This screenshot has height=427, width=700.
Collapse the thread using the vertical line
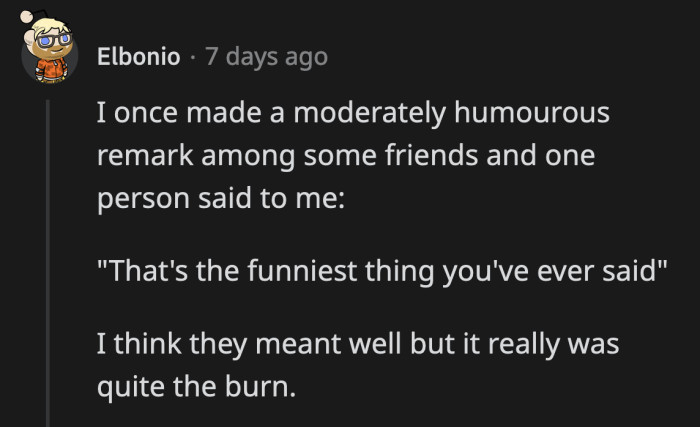[x=47, y=260]
